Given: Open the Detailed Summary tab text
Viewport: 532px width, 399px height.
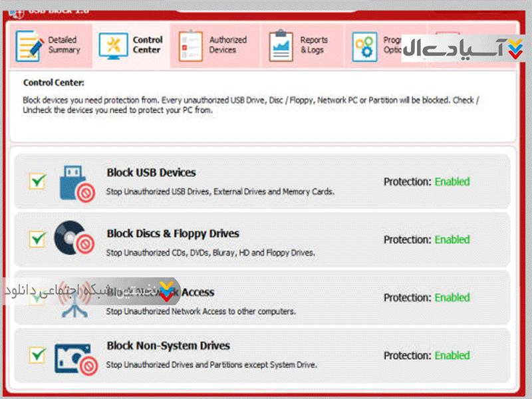Looking at the screenshot, I should coord(64,45).
